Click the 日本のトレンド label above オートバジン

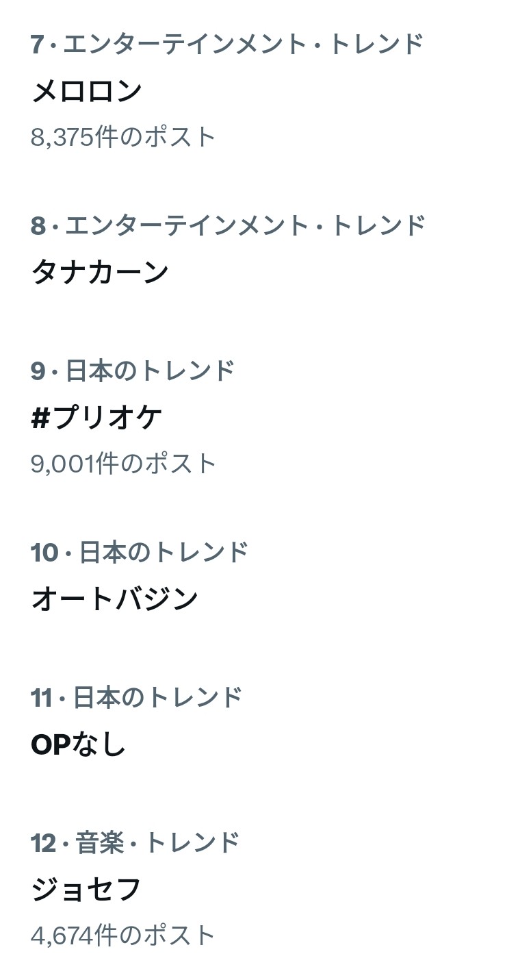click(x=164, y=552)
